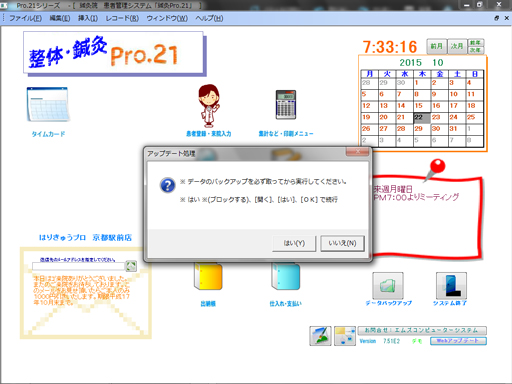
Task: Open the ファイル(F) menu
Action: [25, 18]
